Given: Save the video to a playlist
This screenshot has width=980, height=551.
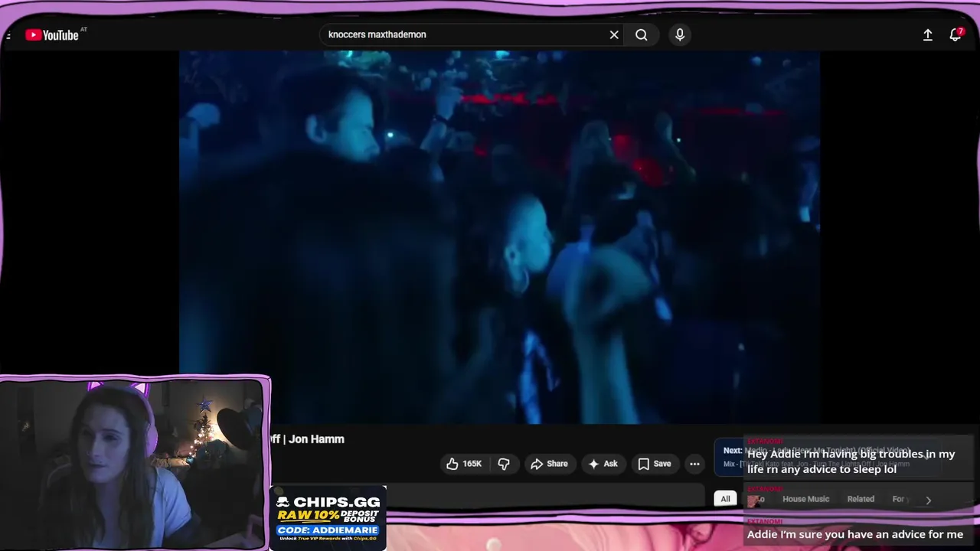Looking at the screenshot, I should [655, 464].
